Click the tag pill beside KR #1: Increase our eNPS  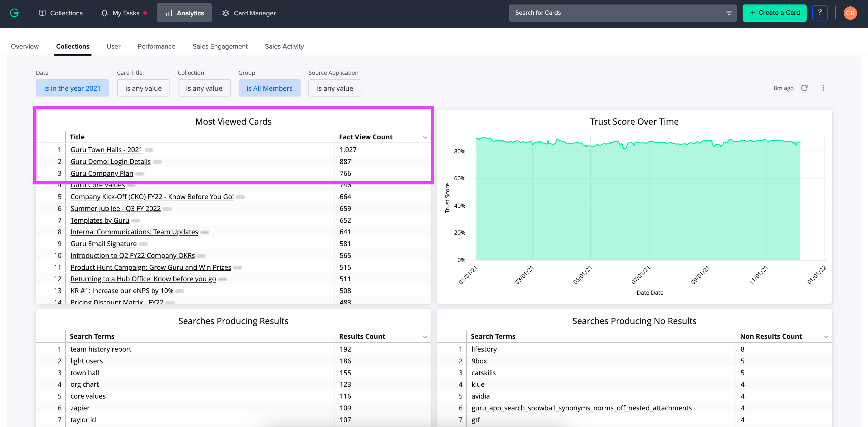[x=180, y=291]
